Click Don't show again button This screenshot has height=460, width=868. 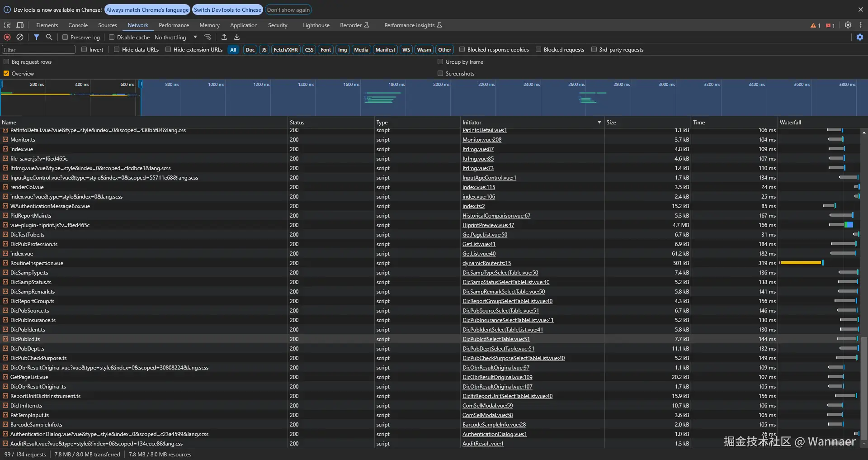[x=288, y=9]
